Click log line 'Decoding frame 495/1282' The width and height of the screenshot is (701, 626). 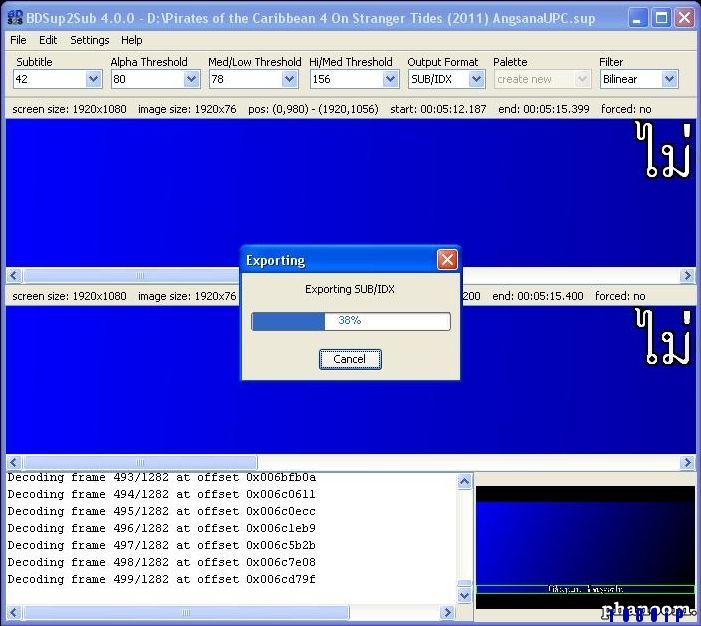coord(162,512)
